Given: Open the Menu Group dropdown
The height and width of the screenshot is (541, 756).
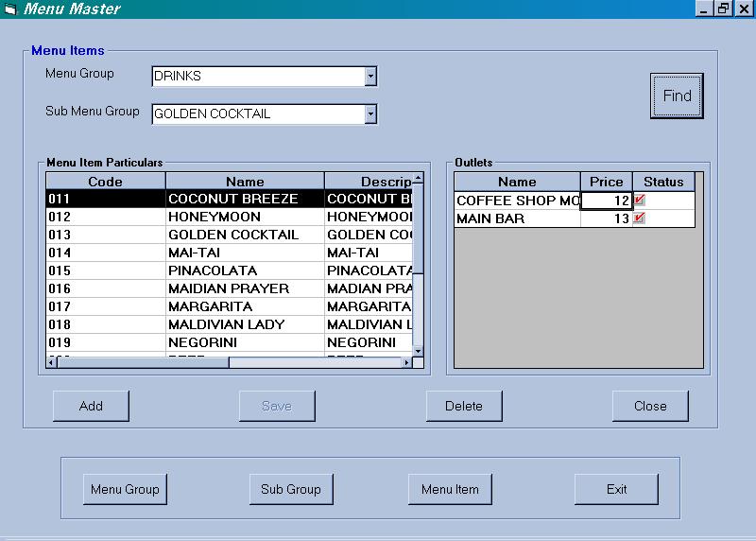Looking at the screenshot, I should (x=370, y=77).
